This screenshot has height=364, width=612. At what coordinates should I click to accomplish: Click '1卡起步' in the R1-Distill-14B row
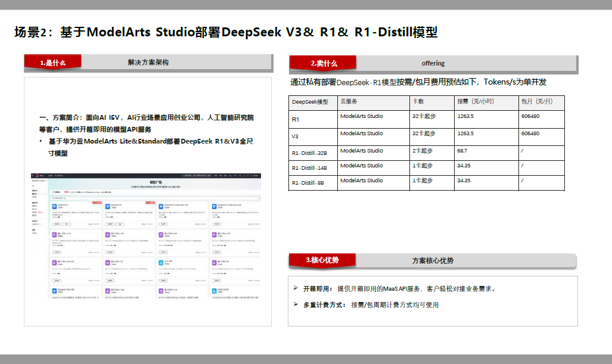tap(423, 166)
